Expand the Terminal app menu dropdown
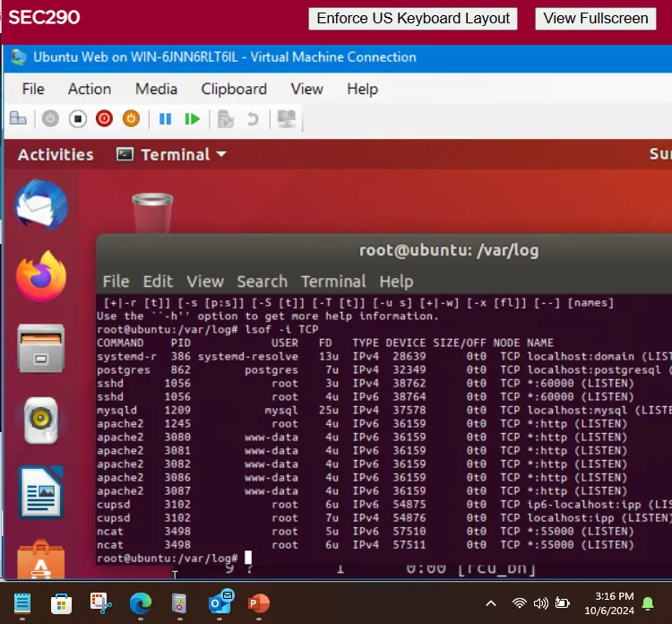Image resolution: width=672 pixels, height=624 pixels. 221,154
